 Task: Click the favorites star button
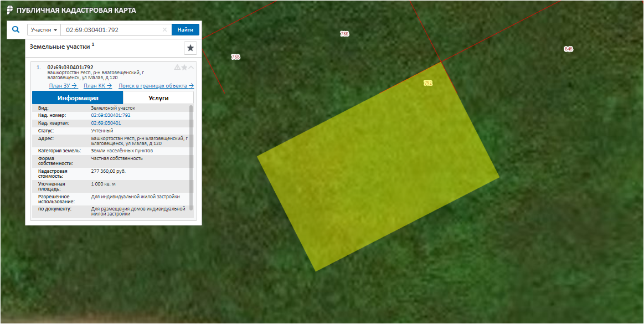[190, 48]
